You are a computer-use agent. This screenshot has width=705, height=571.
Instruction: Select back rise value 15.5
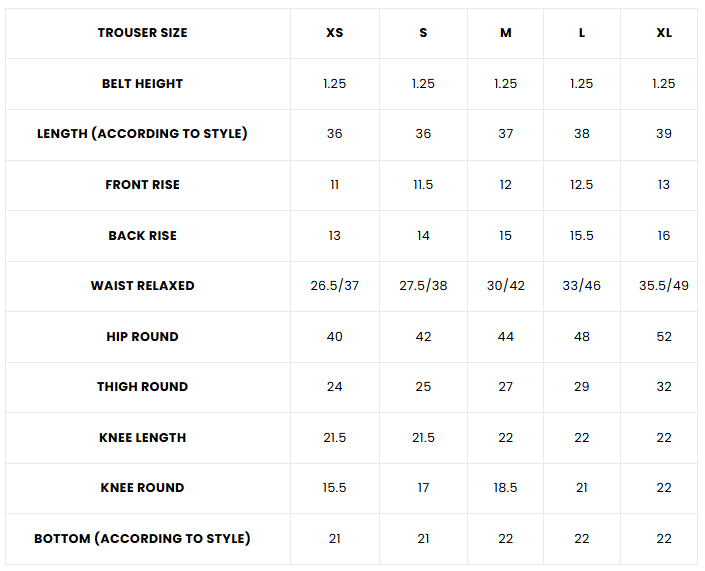pos(582,236)
